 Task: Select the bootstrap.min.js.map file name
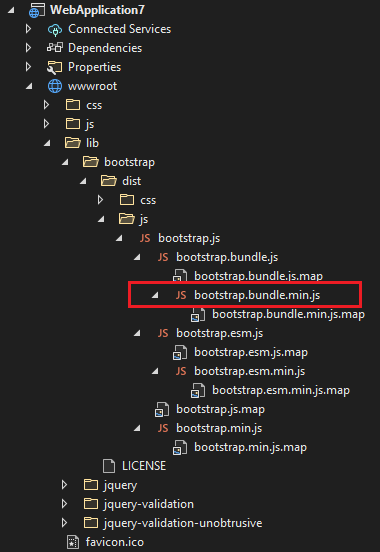pyautogui.click(x=250, y=447)
